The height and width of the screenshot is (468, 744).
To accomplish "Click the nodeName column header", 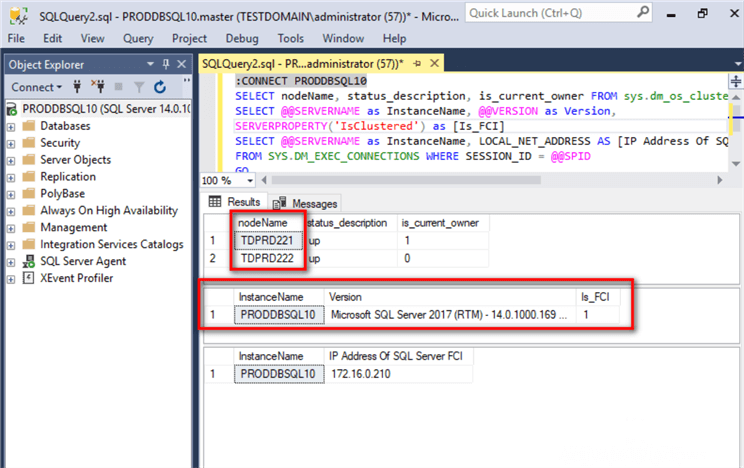I will click(x=266, y=222).
